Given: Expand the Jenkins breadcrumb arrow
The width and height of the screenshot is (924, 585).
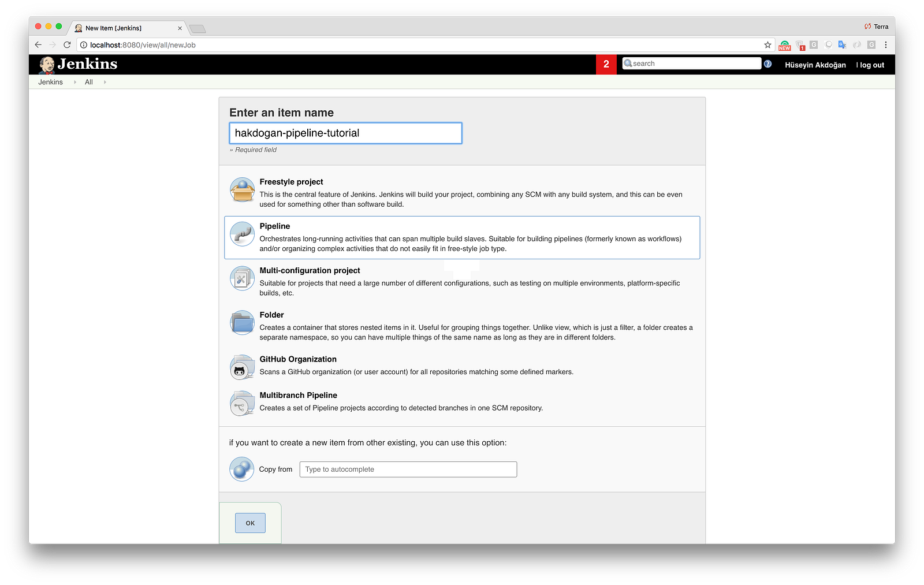Looking at the screenshot, I should pyautogui.click(x=75, y=82).
